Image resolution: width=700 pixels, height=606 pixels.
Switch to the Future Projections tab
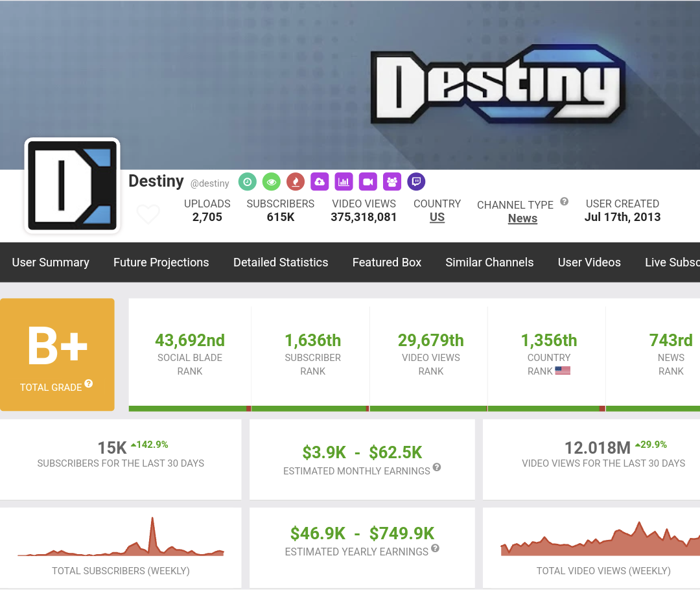pos(161,262)
